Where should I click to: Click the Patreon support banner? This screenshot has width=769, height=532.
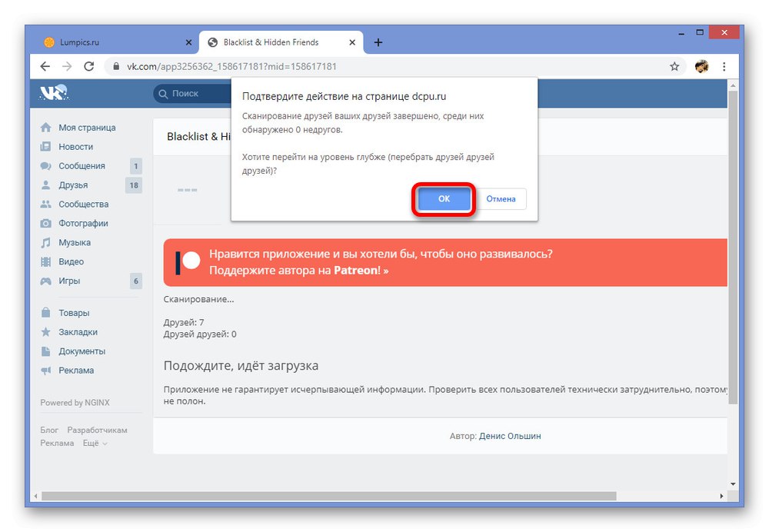(445, 262)
